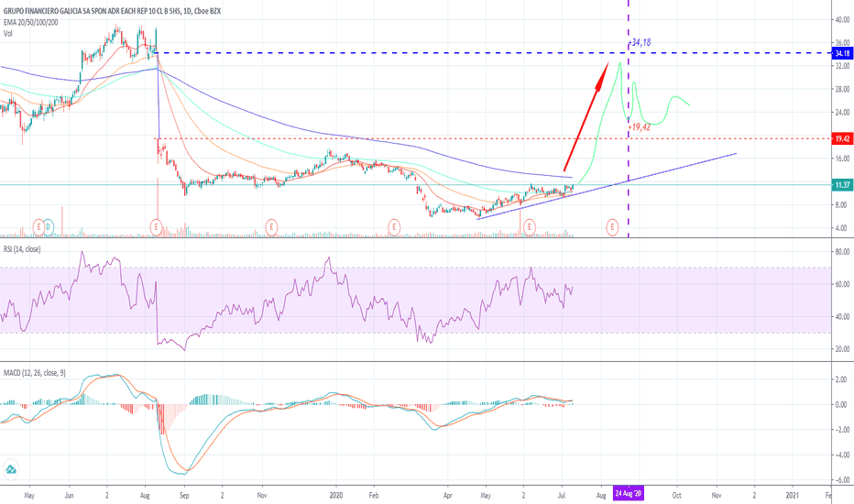Click the red 19.42 price tag
This screenshot has width=854, height=504.
[843, 138]
